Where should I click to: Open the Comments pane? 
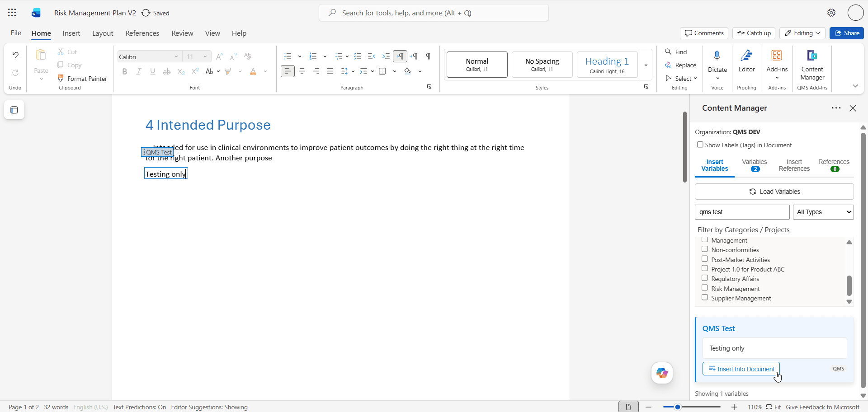pyautogui.click(x=704, y=33)
